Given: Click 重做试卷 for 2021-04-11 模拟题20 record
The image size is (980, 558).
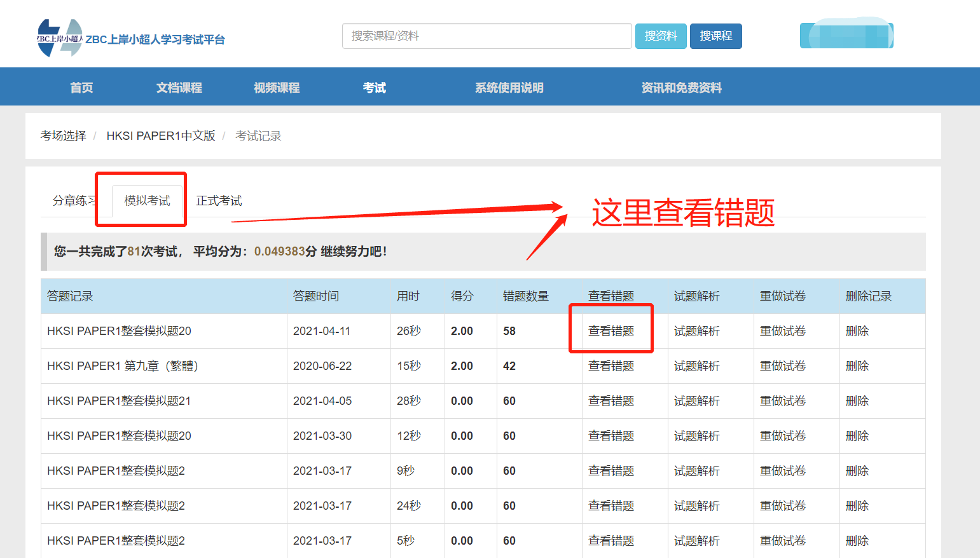Looking at the screenshot, I should click(783, 331).
